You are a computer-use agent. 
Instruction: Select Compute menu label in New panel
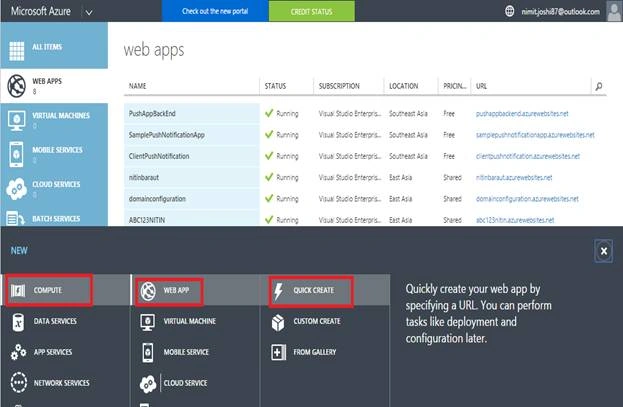pyautogui.click(x=48, y=290)
